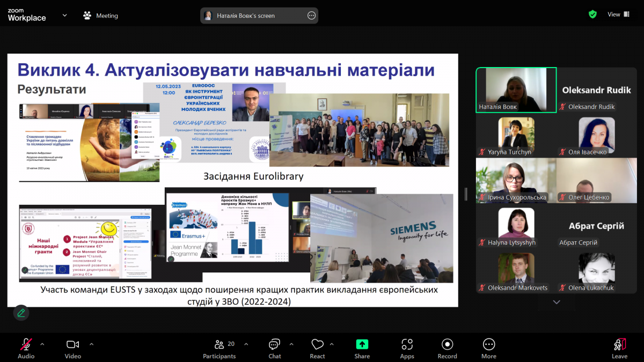The height and width of the screenshot is (362, 644).
Task: Open screen share options via three dots
Action: tap(311, 16)
